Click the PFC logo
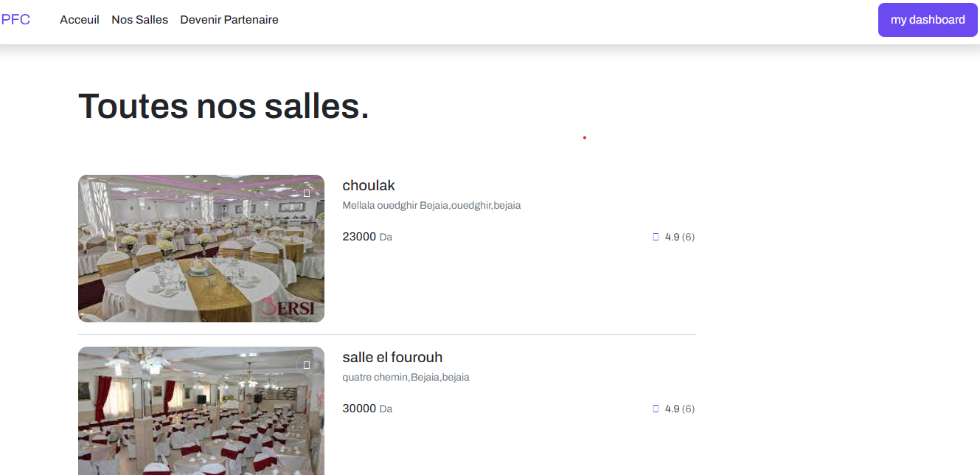 pyautogui.click(x=15, y=20)
